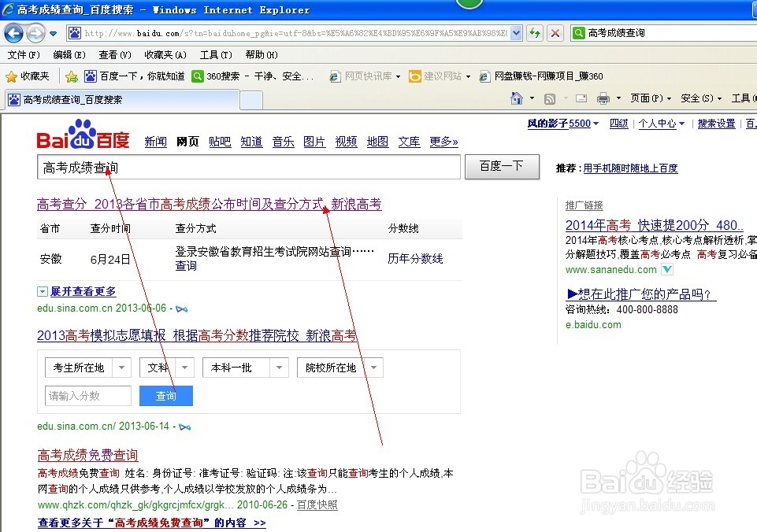The image size is (757, 532).
Task: Go to Baidu 图片 section
Action: (x=314, y=142)
